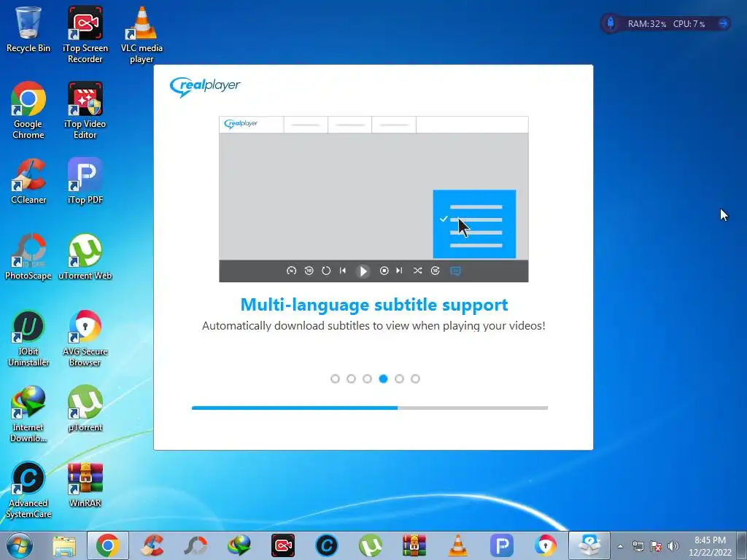Show hidden system tray icons

click(620, 546)
